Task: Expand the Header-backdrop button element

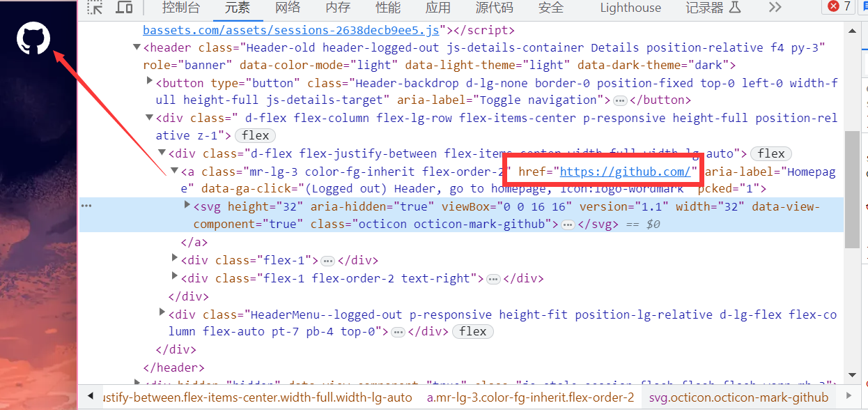Action: (x=150, y=82)
